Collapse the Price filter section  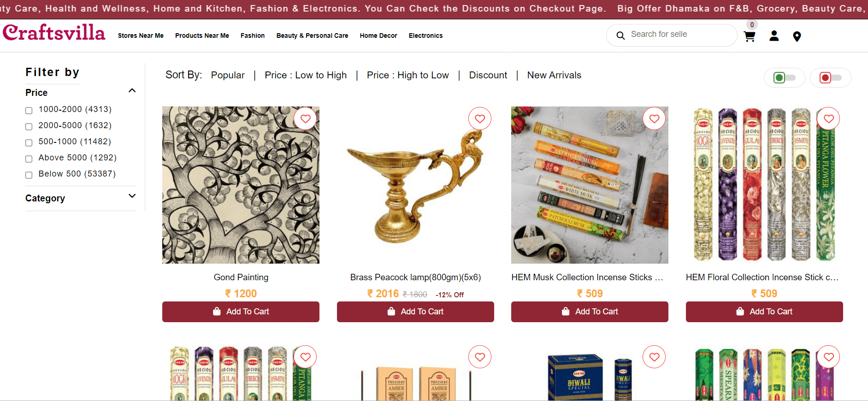tap(132, 91)
